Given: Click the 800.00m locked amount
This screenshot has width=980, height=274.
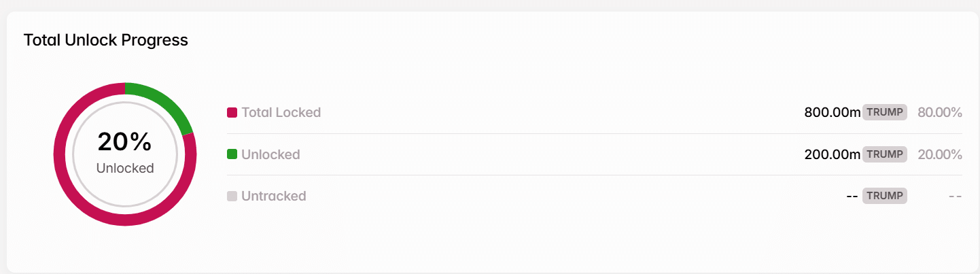Looking at the screenshot, I should [x=833, y=112].
